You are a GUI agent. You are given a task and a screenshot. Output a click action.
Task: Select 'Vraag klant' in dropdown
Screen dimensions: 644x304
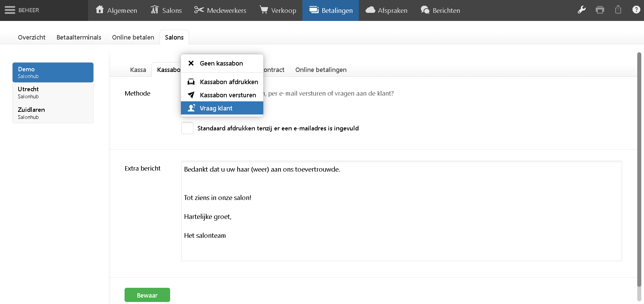216,108
